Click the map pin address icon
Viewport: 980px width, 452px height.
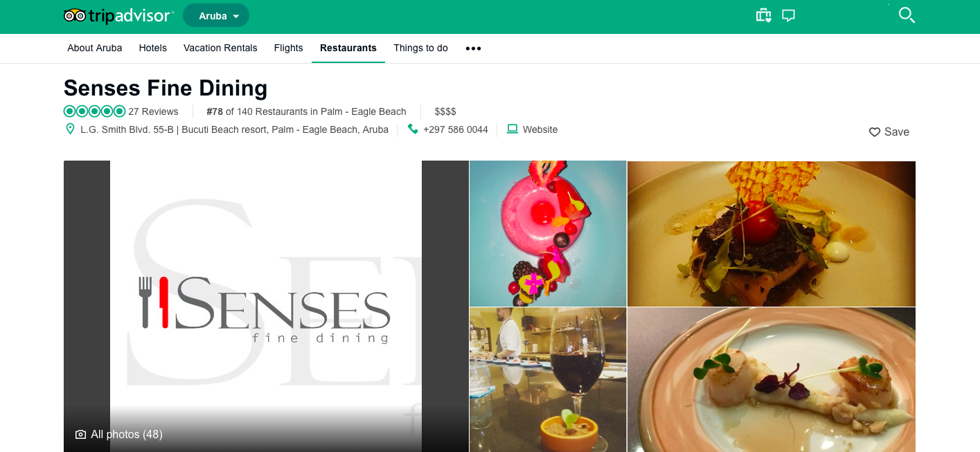click(x=70, y=129)
